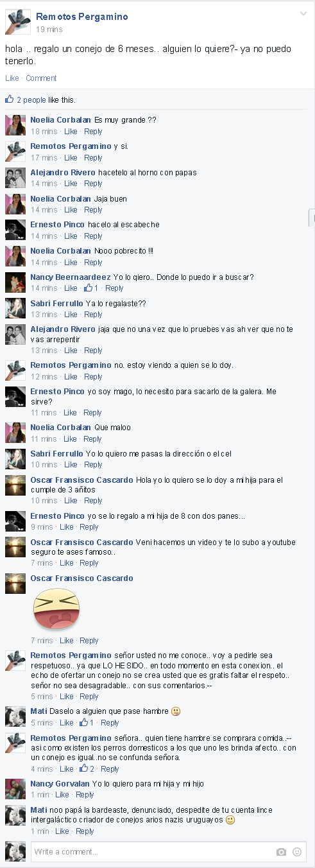Image resolution: width=315 pixels, height=868 pixels.
Task: Click the thumbs-up icon beside '2 people'
Action: [9, 100]
